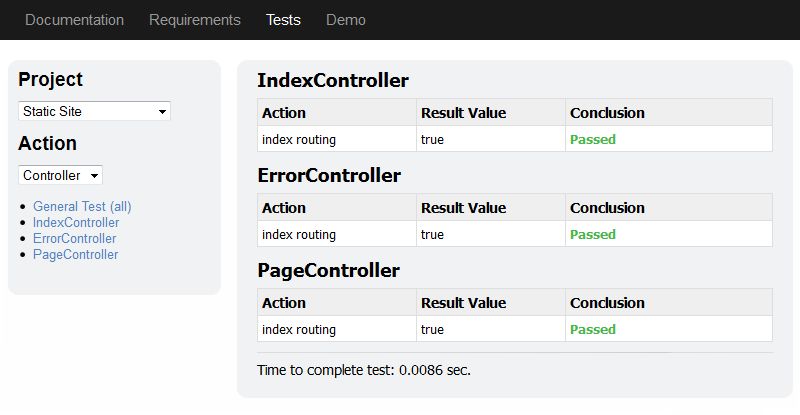The image size is (800, 415).
Task: Open the Documentation nav item
Action: [74, 20]
